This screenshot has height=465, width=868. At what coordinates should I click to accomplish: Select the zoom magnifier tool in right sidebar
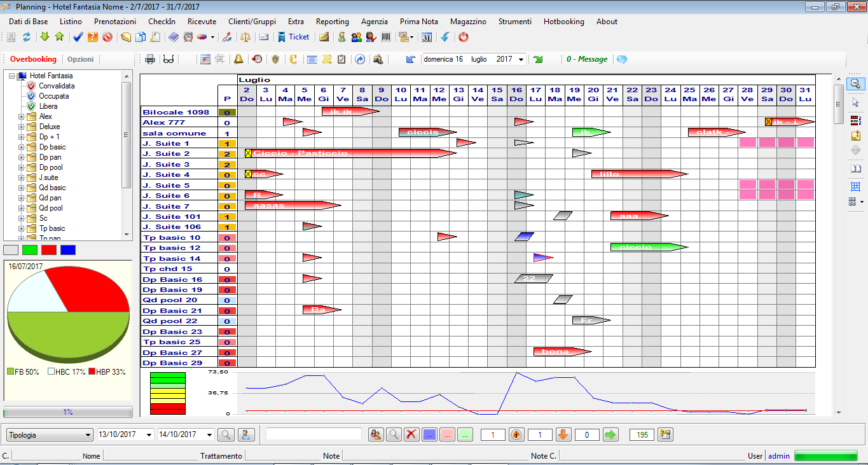(855, 83)
